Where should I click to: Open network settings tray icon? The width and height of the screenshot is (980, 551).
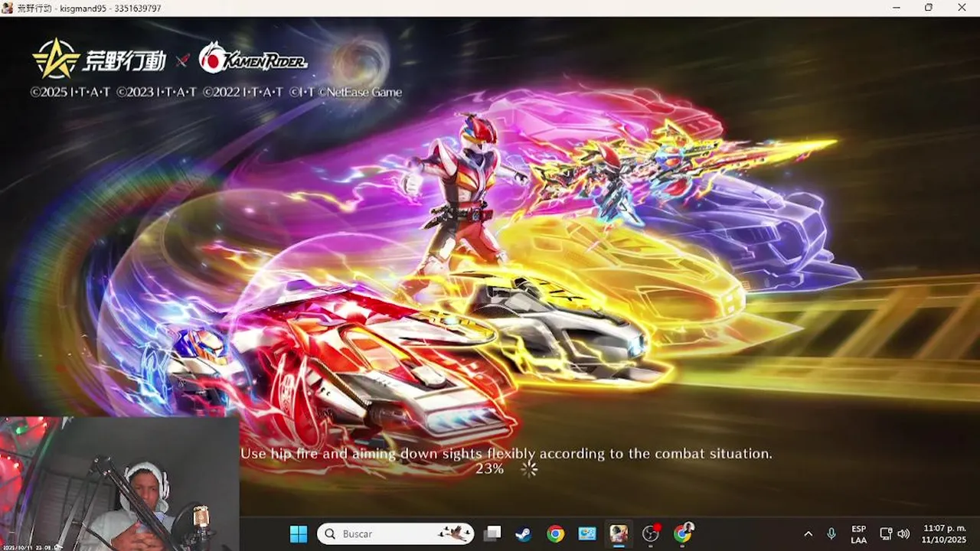(886, 533)
